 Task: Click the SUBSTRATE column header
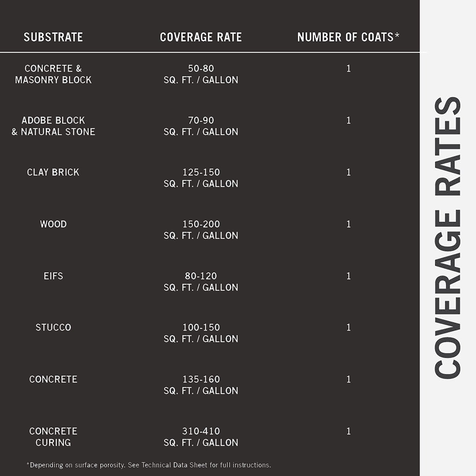point(53,37)
